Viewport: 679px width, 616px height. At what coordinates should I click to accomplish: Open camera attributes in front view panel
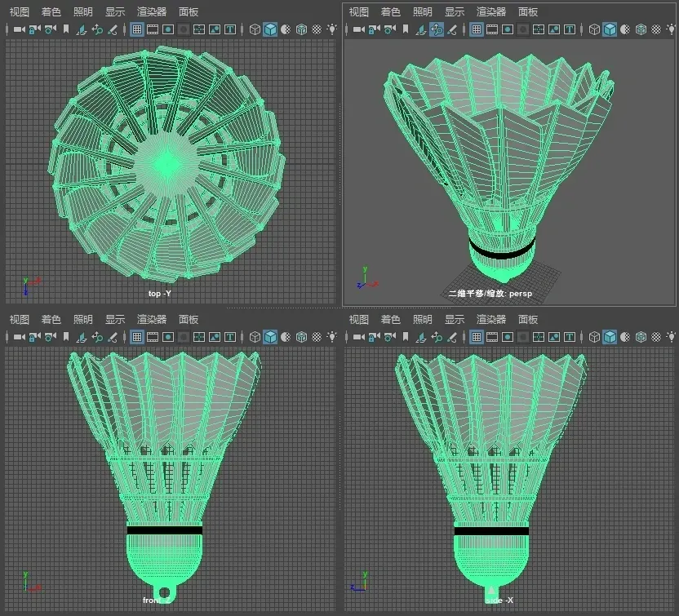coord(50,337)
